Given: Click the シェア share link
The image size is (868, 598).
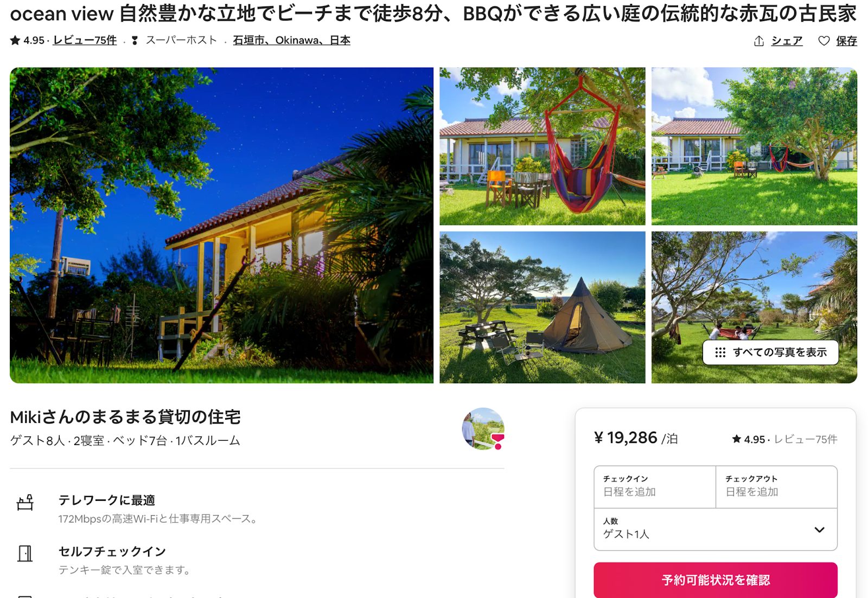Looking at the screenshot, I should point(787,41).
